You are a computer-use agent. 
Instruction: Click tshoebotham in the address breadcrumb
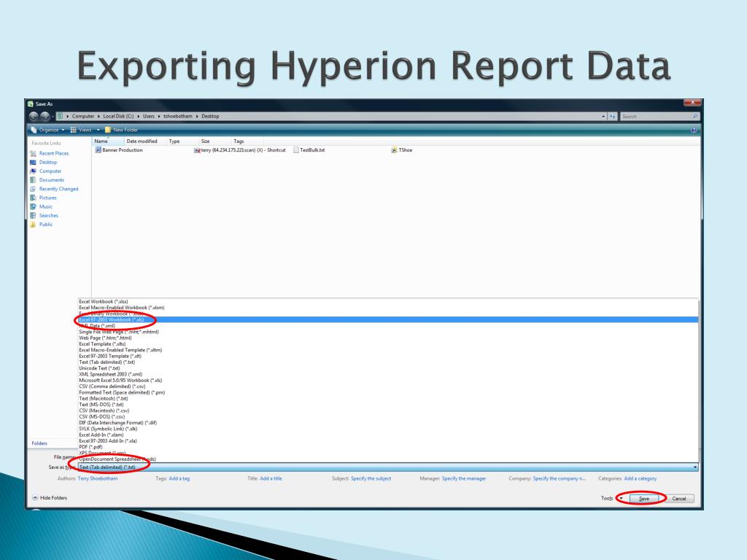click(178, 116)
